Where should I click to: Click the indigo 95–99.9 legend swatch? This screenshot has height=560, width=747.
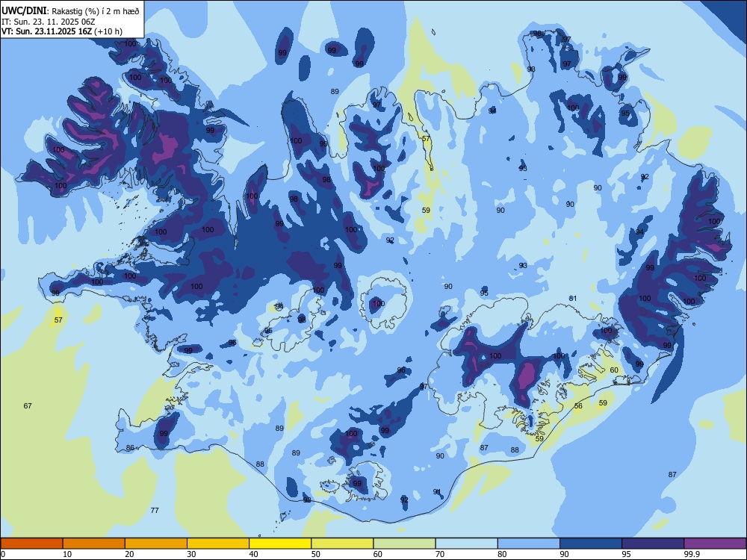point(653,544)
